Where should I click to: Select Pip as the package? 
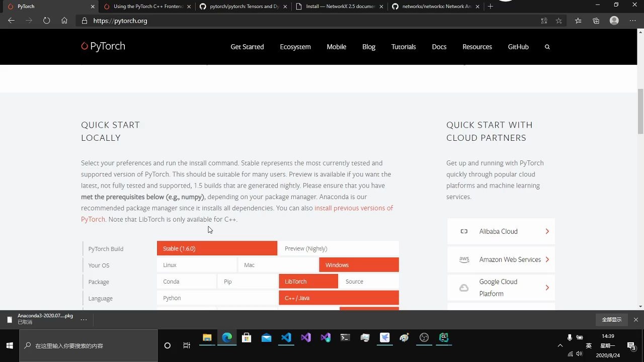[x=248, y=282]
